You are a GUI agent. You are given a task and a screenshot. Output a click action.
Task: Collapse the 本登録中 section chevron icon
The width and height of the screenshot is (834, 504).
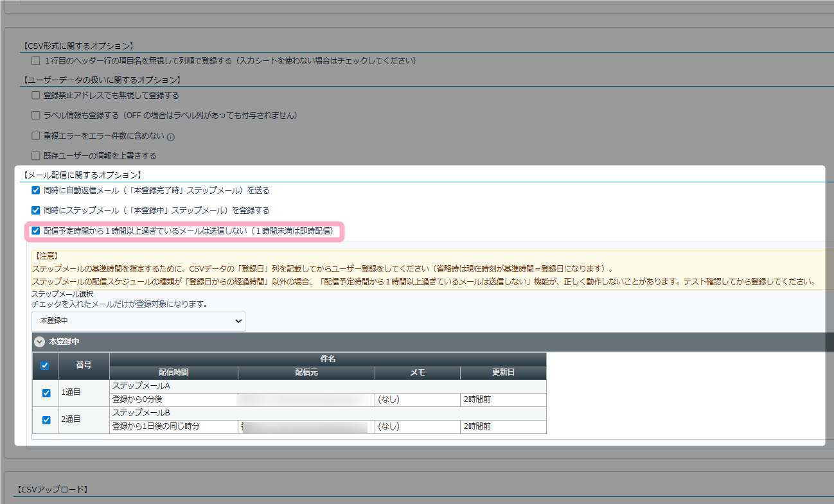pos(39,342)
